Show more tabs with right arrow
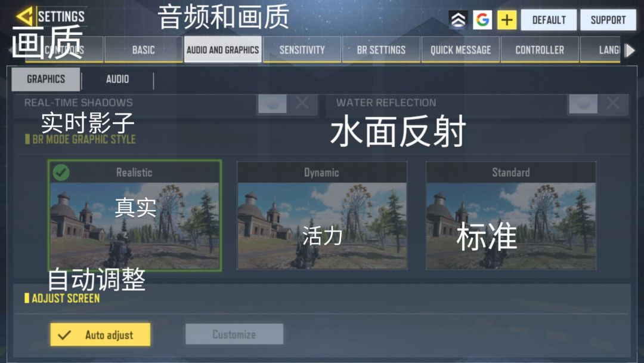The height and width of the screenshot is (363, 644). [630, 50]
